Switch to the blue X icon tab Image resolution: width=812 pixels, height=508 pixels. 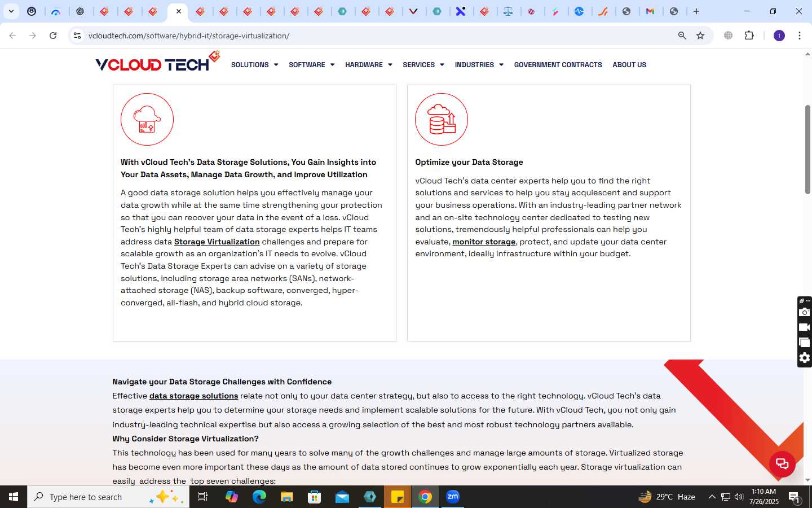[x=461, y=11]
